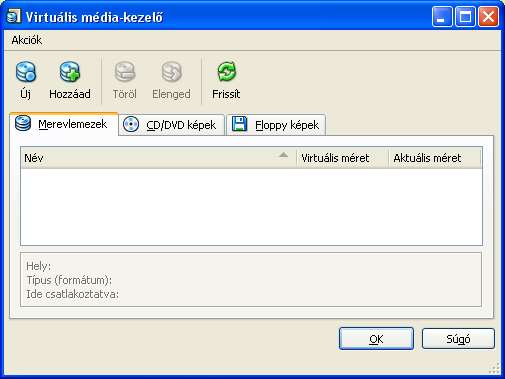Screen dimensions: 505x379
Task: Click the Aktuális méret column header
Action: [435, 158]
